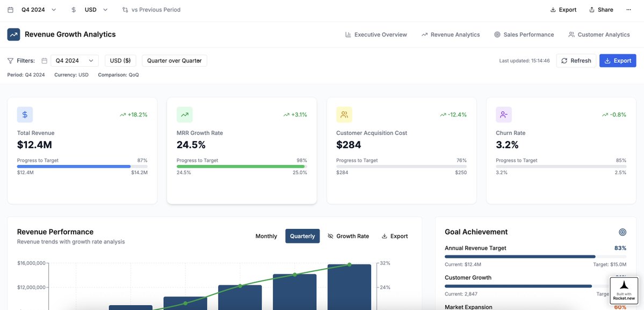
Task: Switch chart to Monthly view
Action: click(266, 236)
